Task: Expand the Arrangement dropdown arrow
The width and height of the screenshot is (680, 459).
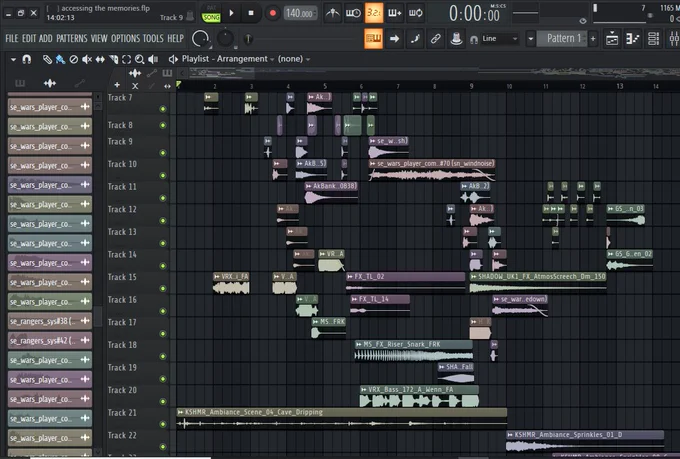Action: point(272,59)
